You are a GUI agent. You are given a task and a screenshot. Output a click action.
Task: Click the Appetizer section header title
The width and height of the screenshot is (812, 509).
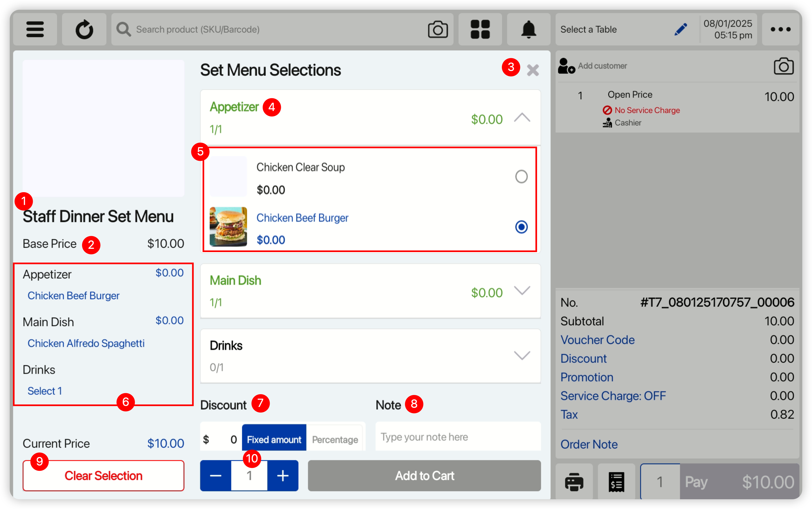coord(234,107)
